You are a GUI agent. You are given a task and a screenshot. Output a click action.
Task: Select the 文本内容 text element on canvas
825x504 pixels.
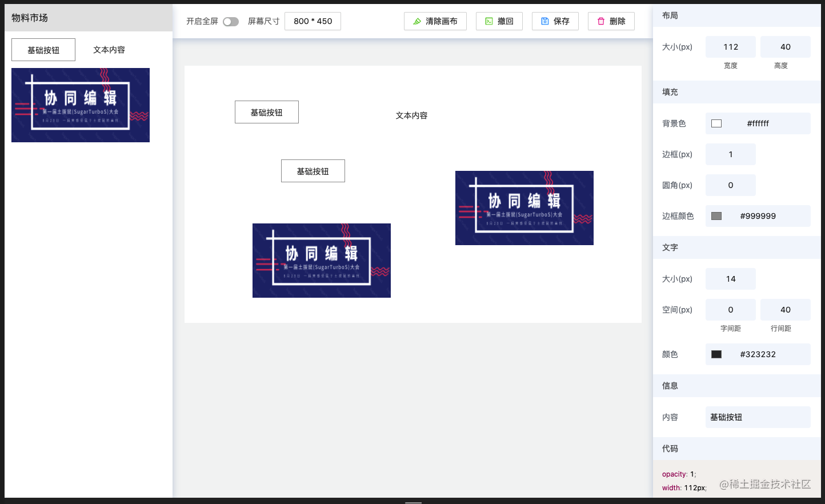411,115
